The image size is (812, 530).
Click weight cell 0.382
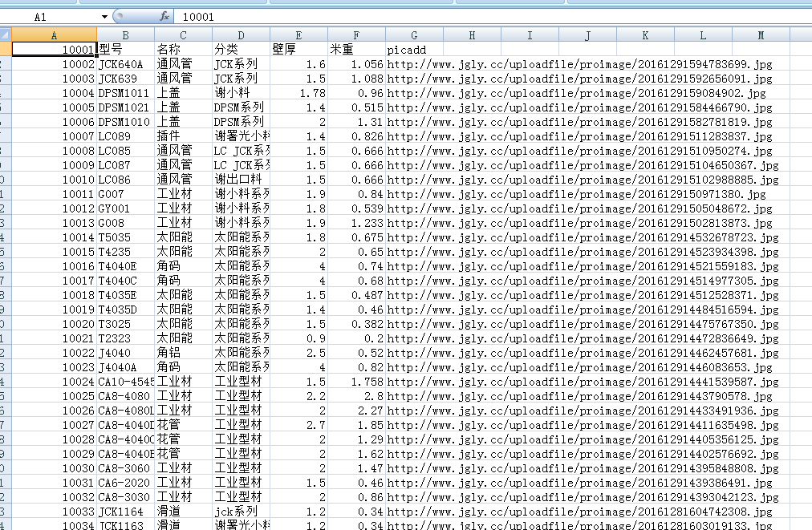[x=356, y=324]
